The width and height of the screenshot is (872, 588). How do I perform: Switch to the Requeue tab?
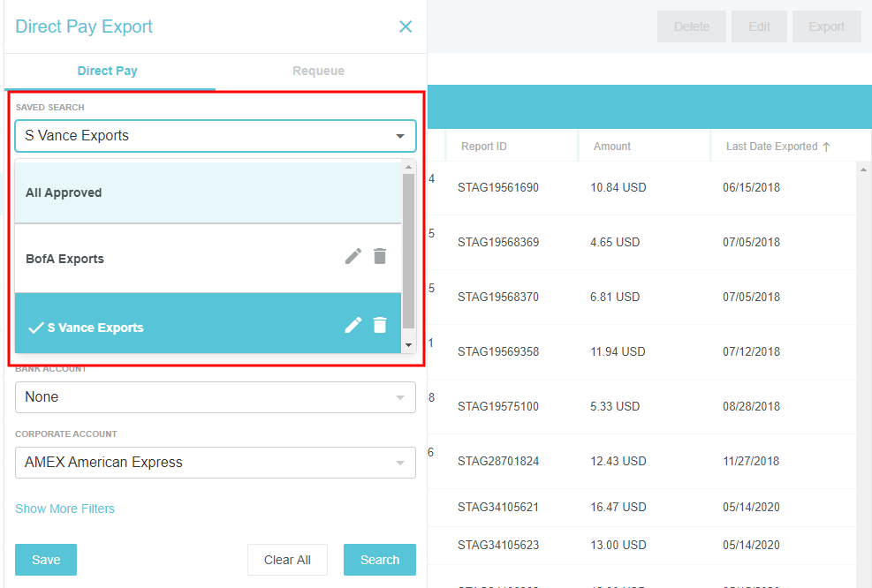point(318,71)
